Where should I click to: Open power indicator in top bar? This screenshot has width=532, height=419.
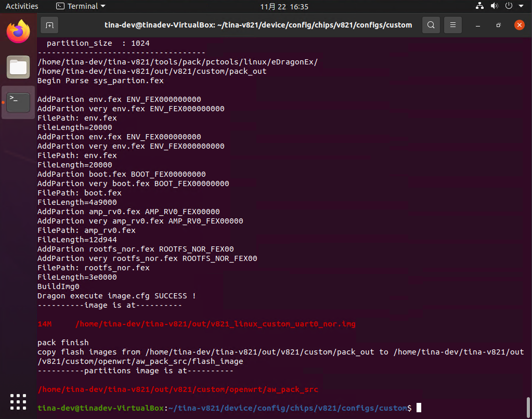click(509, 6)
